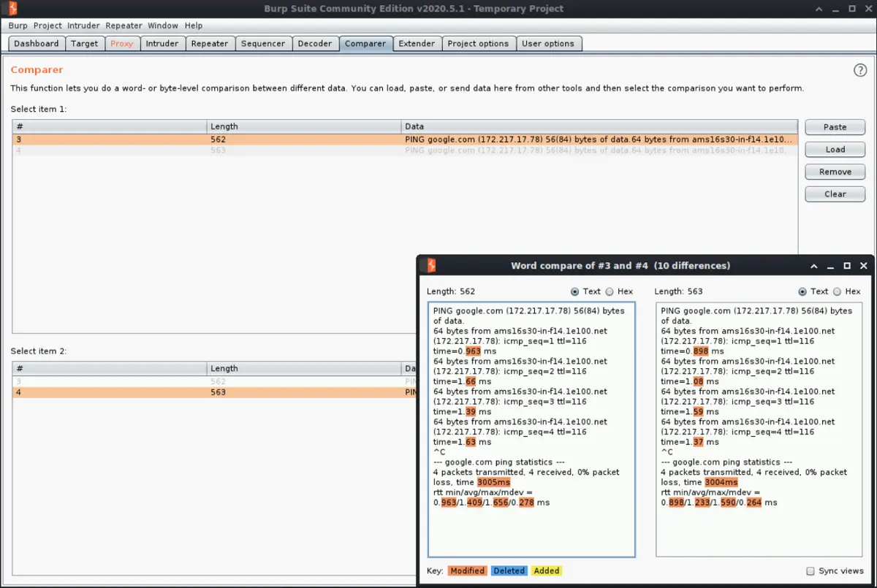Sort item 1 table by Data column header
The width and height of the screenshot is (877, 588).
(x=599, y=126)
